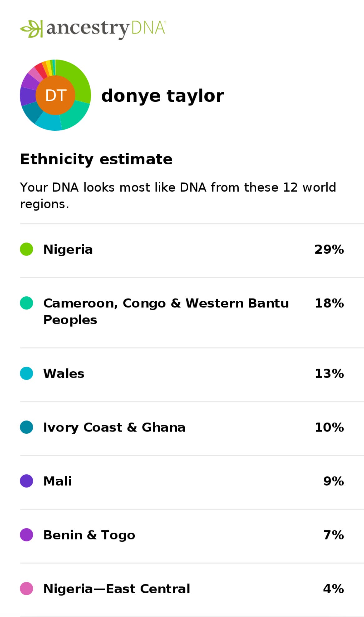Select the green Nigeria color dot
The width and height of the screenshot is (364, 617).
pos(26,249)
